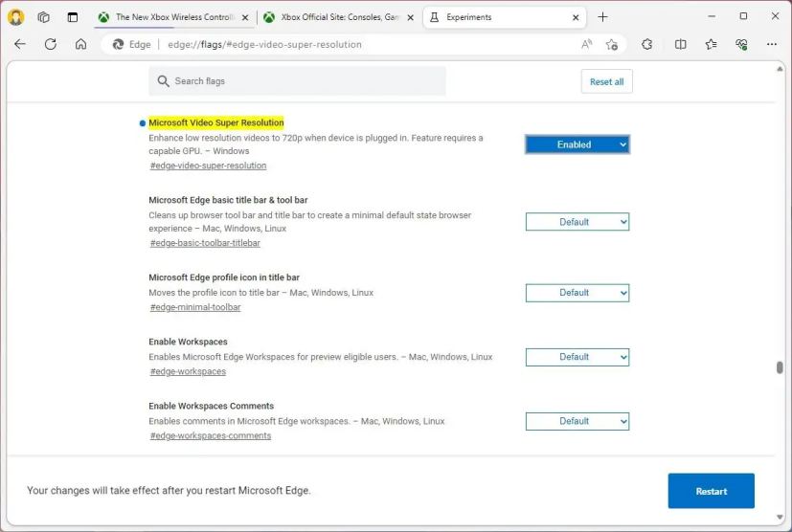
Task: Click the scroll down arrow
Action: pyautogui.click(x=780, y=517)
